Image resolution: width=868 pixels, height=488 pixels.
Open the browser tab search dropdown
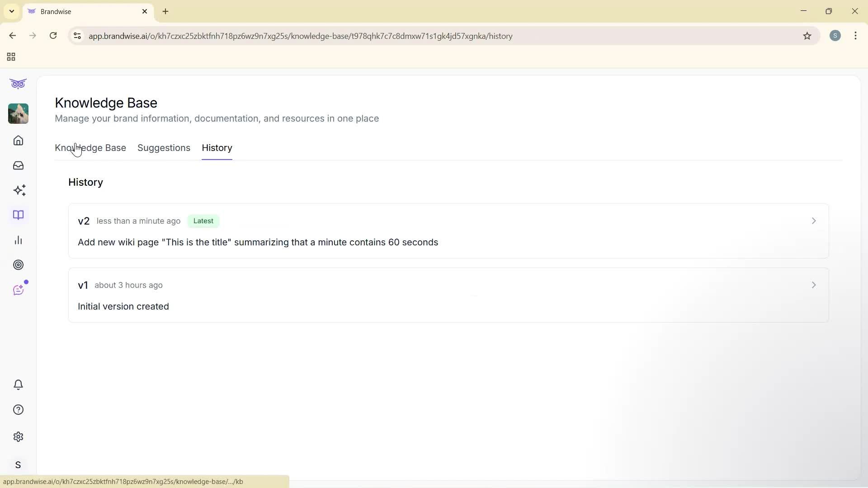click(x=11, y=11)
